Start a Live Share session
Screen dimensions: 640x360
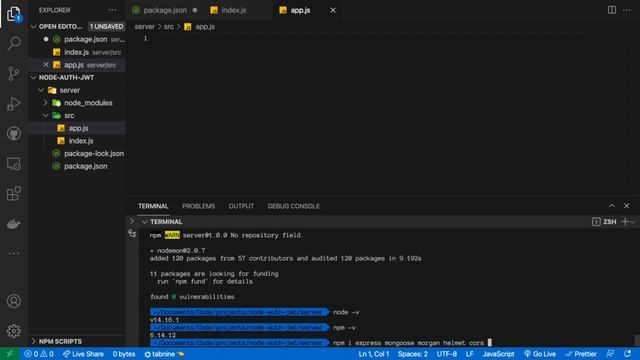pos(83,354)
